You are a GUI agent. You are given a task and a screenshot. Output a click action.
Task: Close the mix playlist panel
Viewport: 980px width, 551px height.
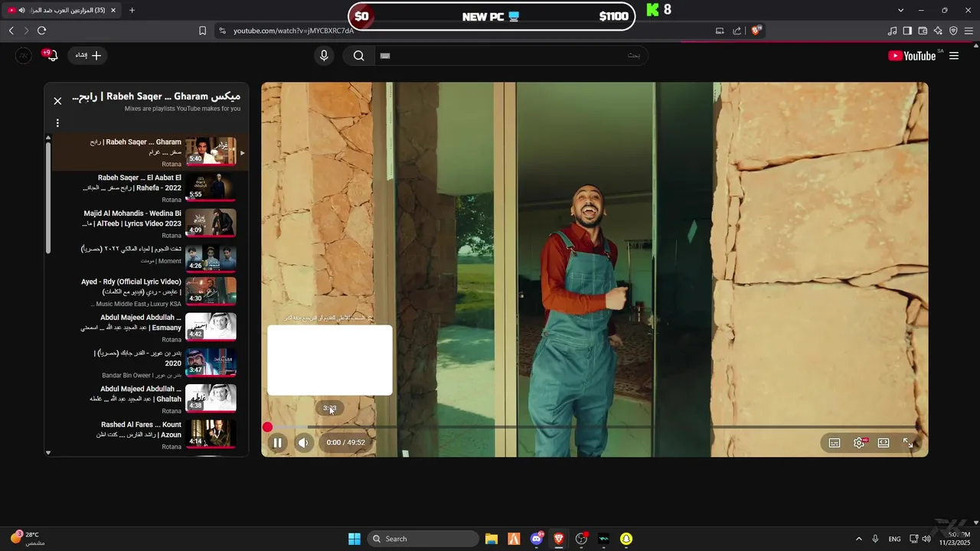coord(57,101)
